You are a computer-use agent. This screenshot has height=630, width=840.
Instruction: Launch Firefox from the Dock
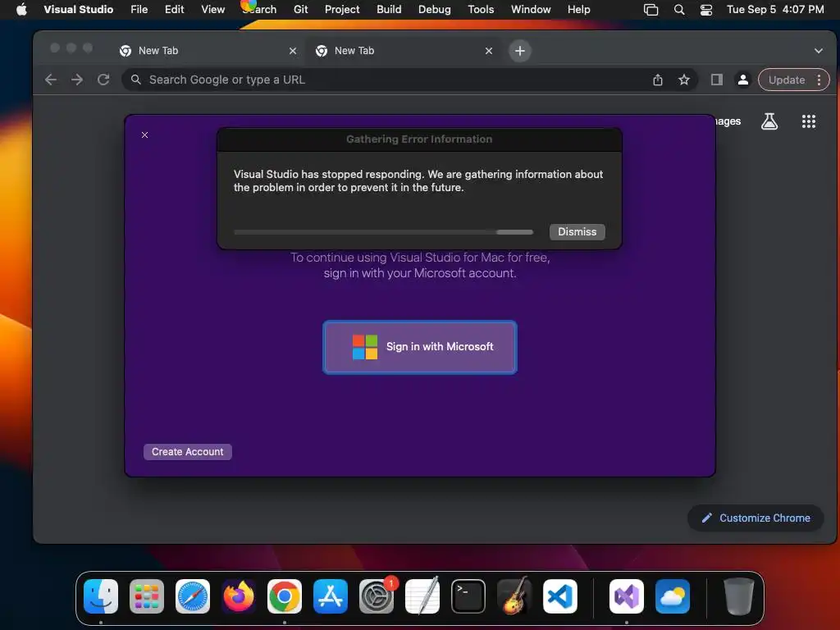(239, 596)
